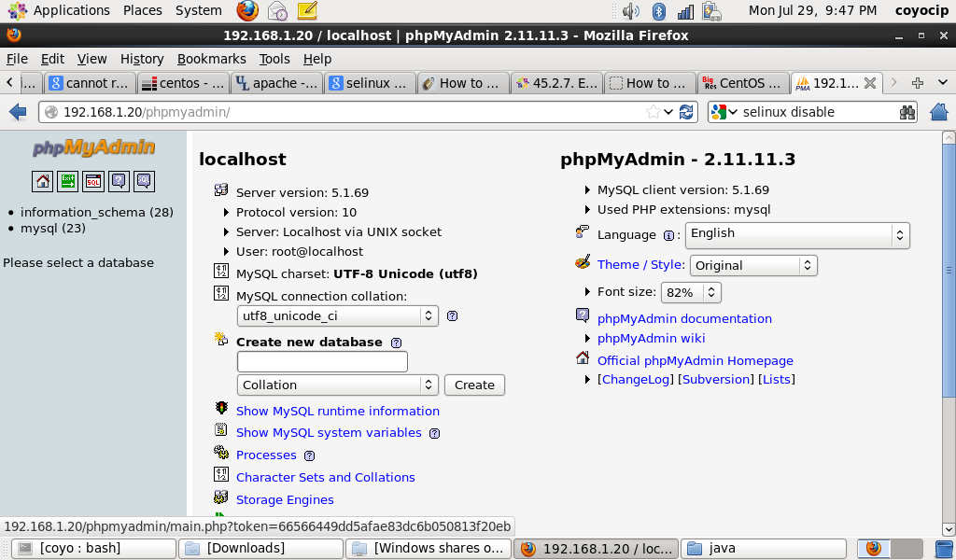The image size is (956, 560).
Task: Open the notes launcher in top panel
Action: (308, 10)
